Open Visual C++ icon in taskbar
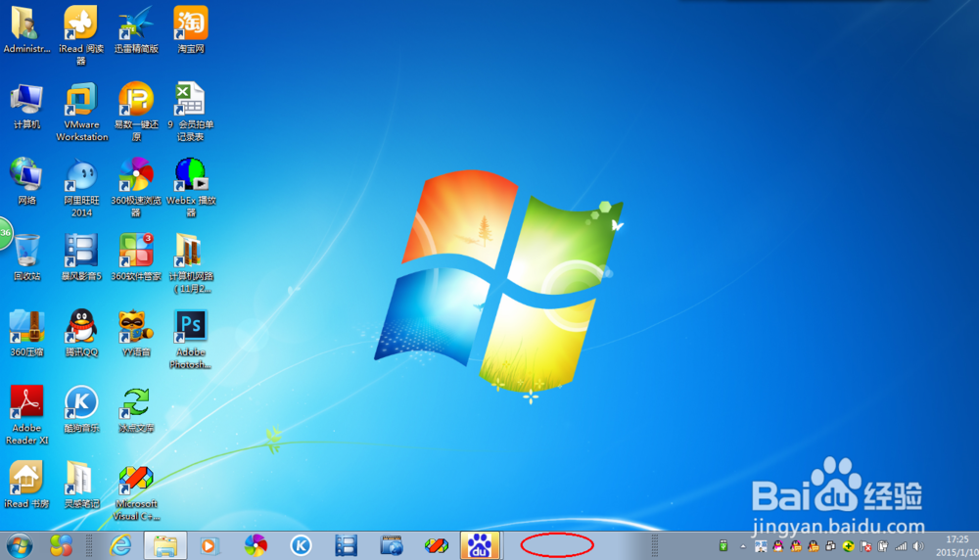This screenshot has width=979, height=560. tap(437, 546)
